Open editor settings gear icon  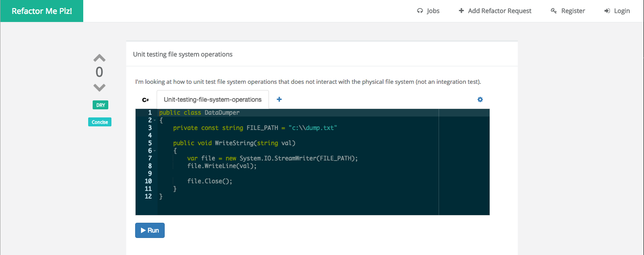pos(480,99)
